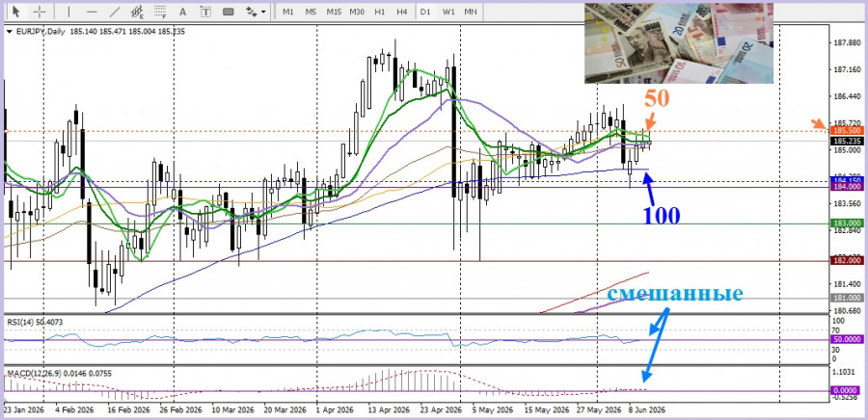Switch to H1 timeframe
The width and height of the screenshot is (868, 420).
pyautogui.click(x=380, y=12)
